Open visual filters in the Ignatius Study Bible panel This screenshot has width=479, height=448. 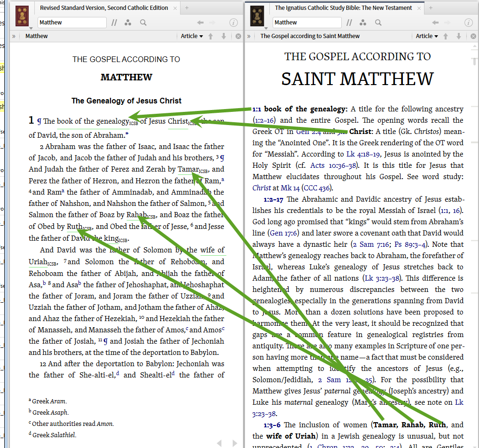363,22
